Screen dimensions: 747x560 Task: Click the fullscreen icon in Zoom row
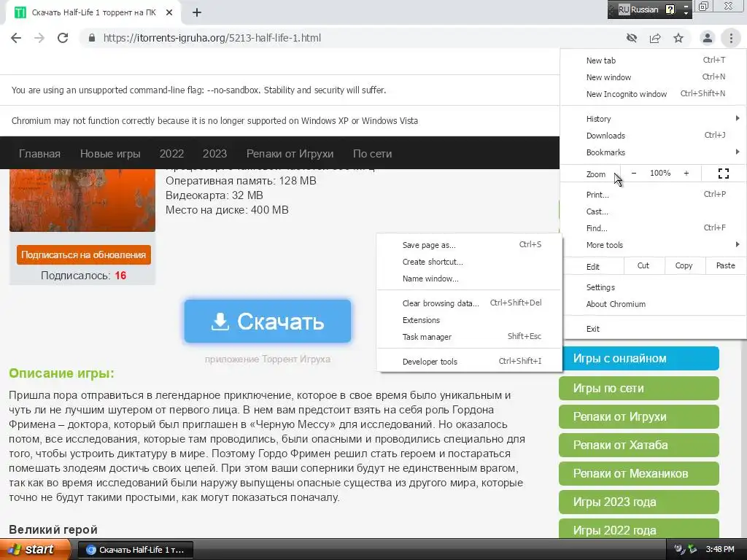click(723, 174)
